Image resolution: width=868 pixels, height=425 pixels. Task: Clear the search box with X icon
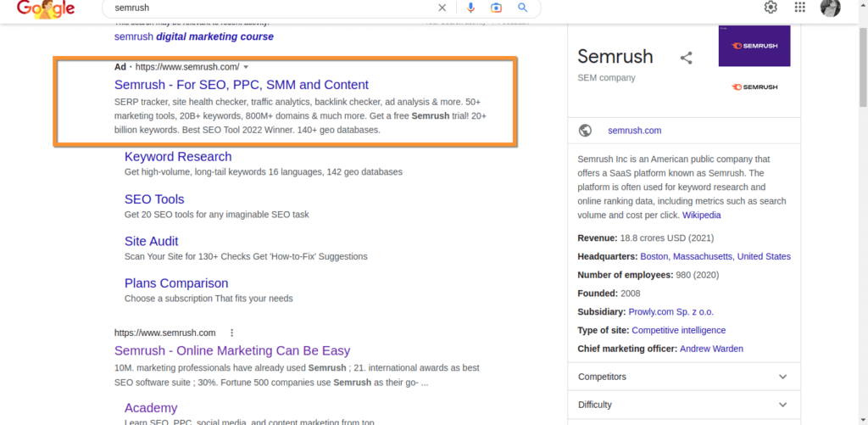(x=442, y=8)
